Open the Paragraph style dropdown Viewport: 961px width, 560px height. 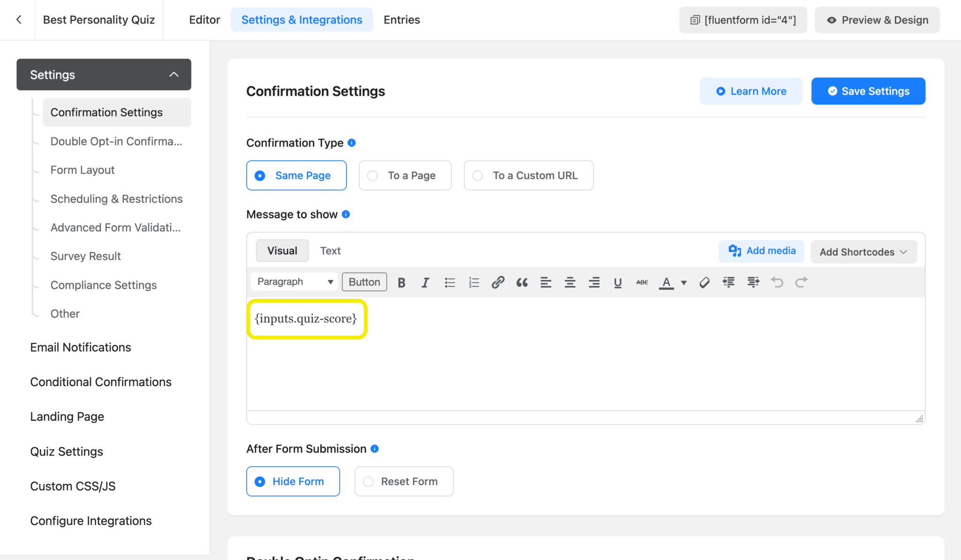click(x=294, y=281)
